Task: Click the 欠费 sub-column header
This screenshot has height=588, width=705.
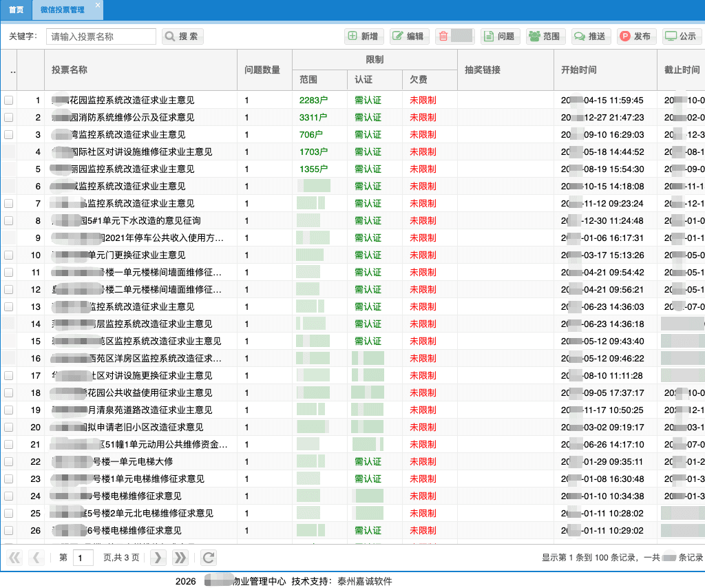Action: click(430, 80)
